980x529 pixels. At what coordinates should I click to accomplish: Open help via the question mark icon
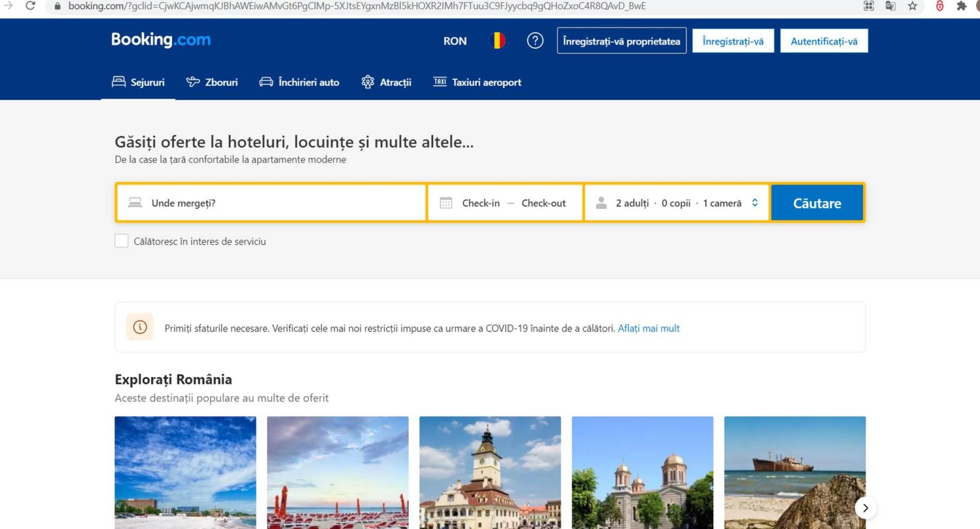(x=536, y=40)
